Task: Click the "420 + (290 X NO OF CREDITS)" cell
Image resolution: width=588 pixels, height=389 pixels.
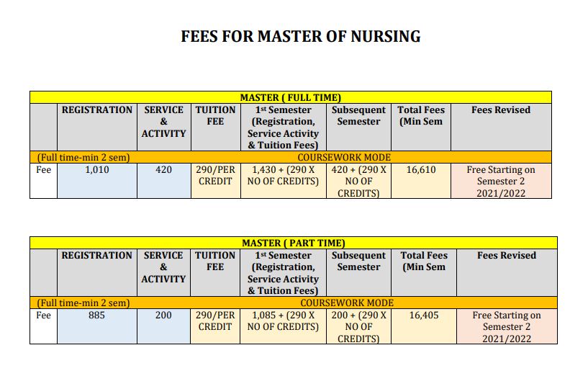Action: [358, 182]
